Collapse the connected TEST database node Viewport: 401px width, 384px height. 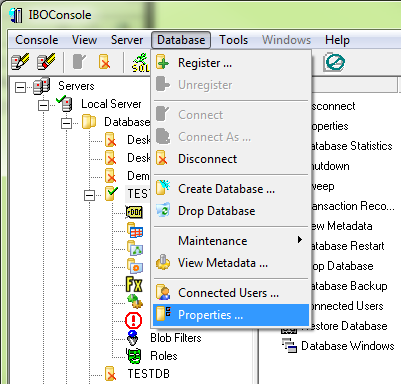pos(89,195)
